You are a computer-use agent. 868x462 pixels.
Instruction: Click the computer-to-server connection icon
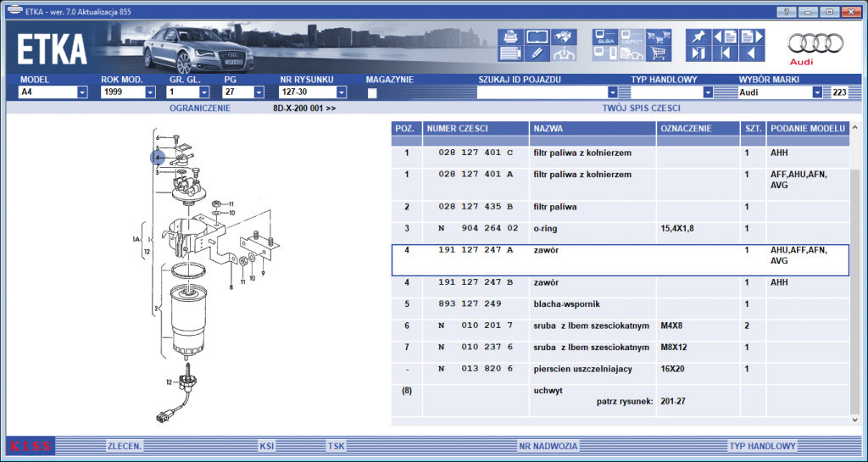click(x=605, y=53)
